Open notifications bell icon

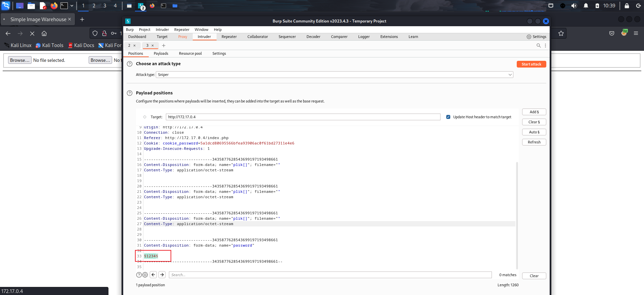click(586, 6)
